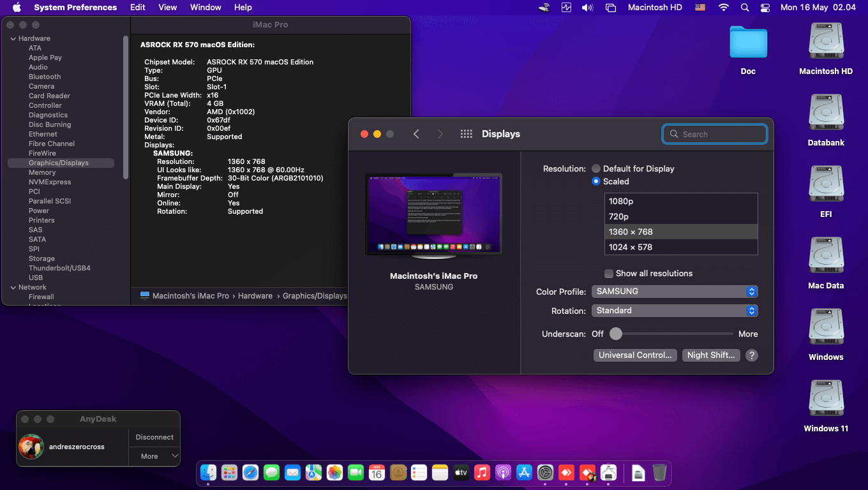Enable Show all resolutions
This screenshot has width=868, height=490.
608,273
